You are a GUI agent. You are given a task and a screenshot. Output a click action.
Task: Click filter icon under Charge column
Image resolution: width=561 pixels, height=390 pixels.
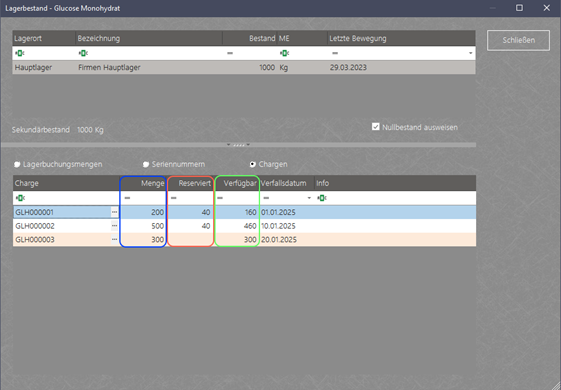point(20,198)
